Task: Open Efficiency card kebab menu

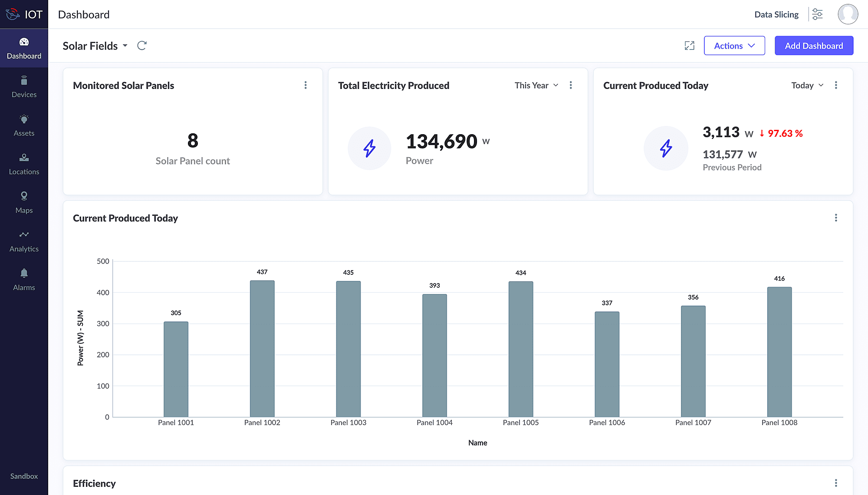Action: [836, 483]
